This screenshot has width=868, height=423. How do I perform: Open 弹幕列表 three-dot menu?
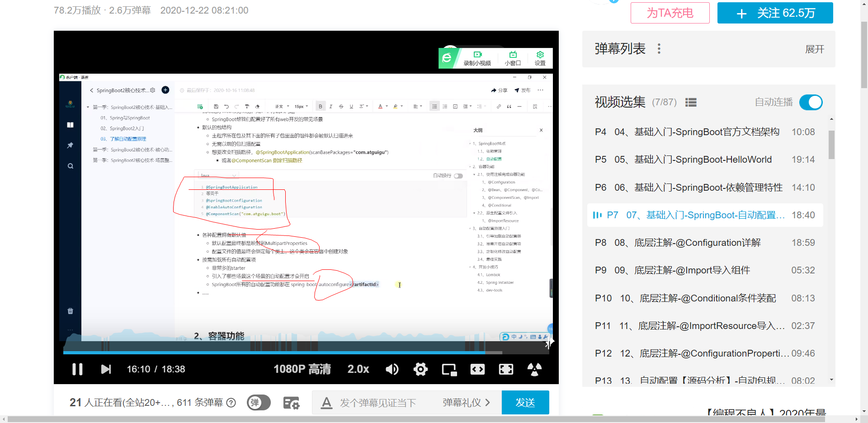tap(659, 49)
